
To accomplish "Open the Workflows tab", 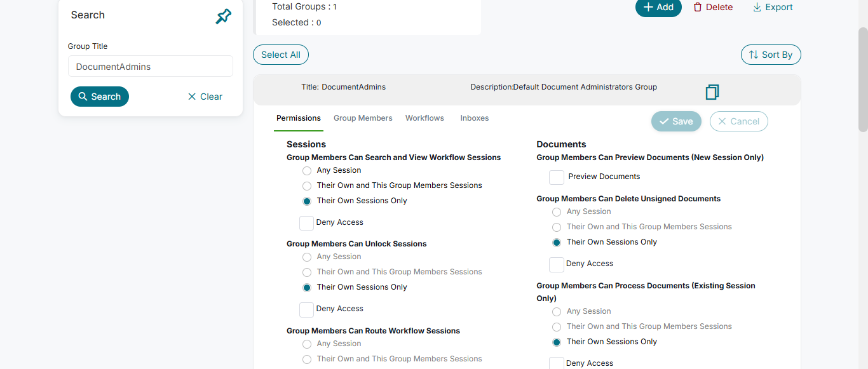I will point(424,118).
